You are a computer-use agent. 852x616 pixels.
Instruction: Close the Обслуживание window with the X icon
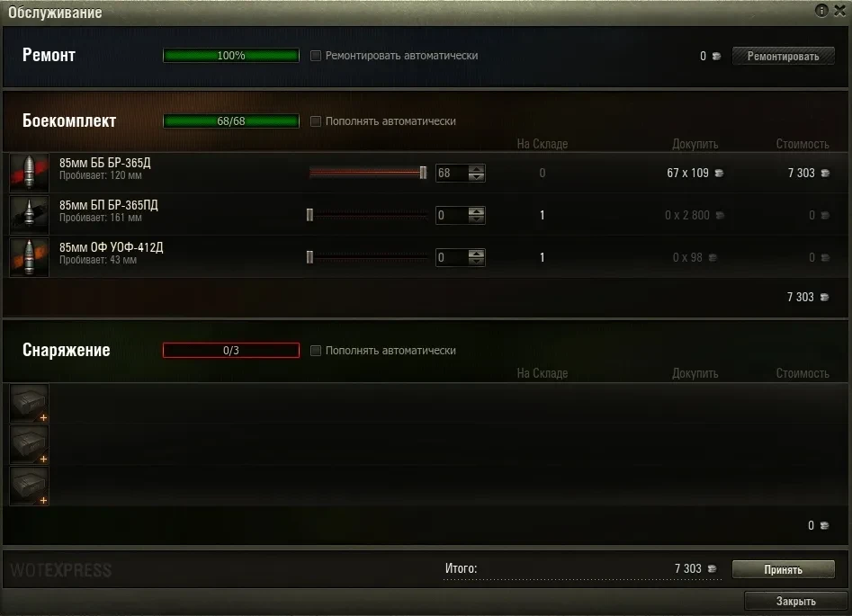[x=839, y=10]
